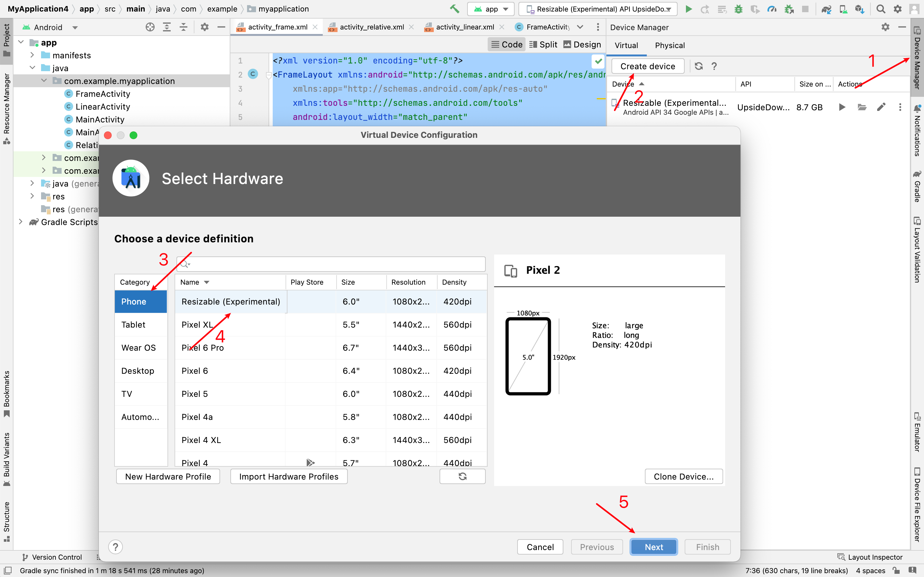
Task: Click the Debug bug icon
Action: [739, 9]
